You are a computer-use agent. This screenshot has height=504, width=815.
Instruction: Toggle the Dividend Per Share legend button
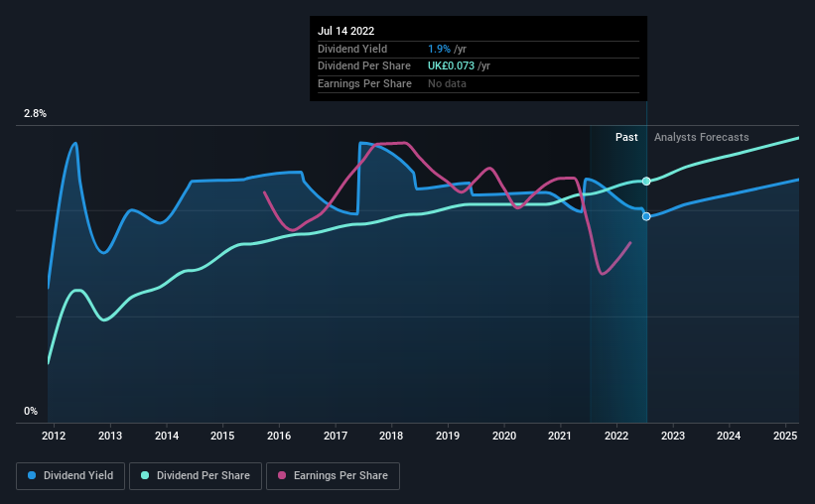coord(196,476)
